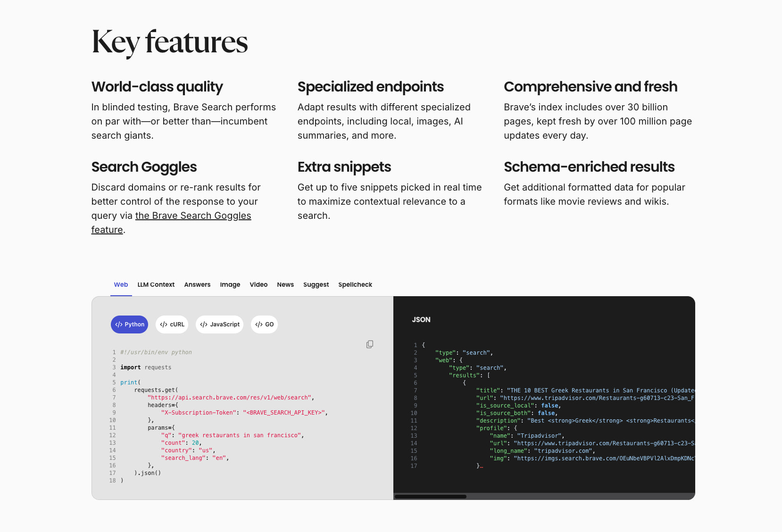Viewport: 782px width, 532px height.
Task: Click the "is_source_both": false JSON line
Action: (x=517, y=413)
